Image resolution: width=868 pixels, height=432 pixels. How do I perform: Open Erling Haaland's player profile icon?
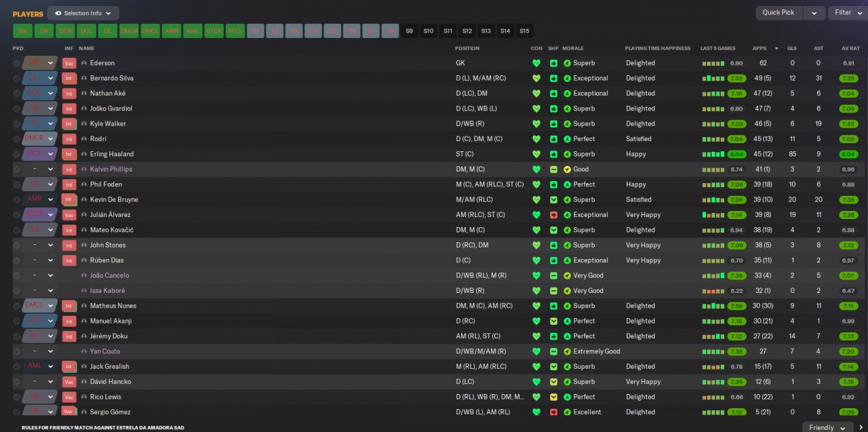click(84, 154)
